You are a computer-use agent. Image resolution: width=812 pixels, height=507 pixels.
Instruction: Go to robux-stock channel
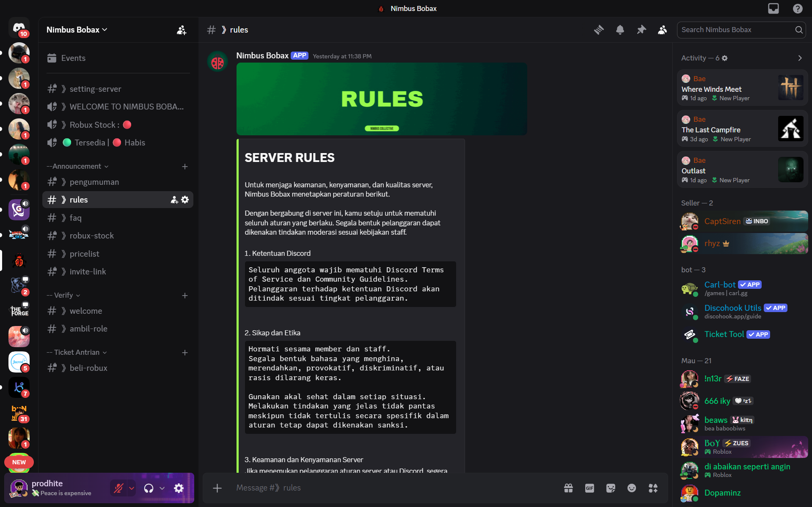tap(118, 236)
